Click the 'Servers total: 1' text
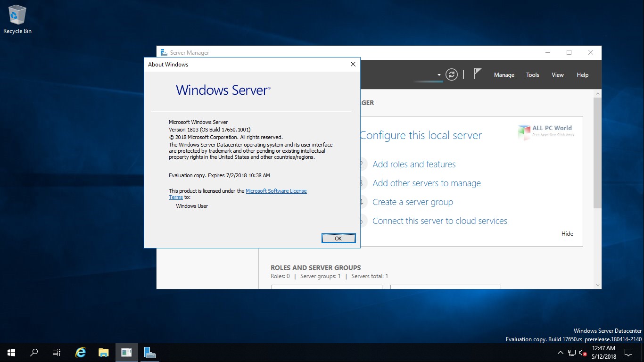 [x=370, y=276]
